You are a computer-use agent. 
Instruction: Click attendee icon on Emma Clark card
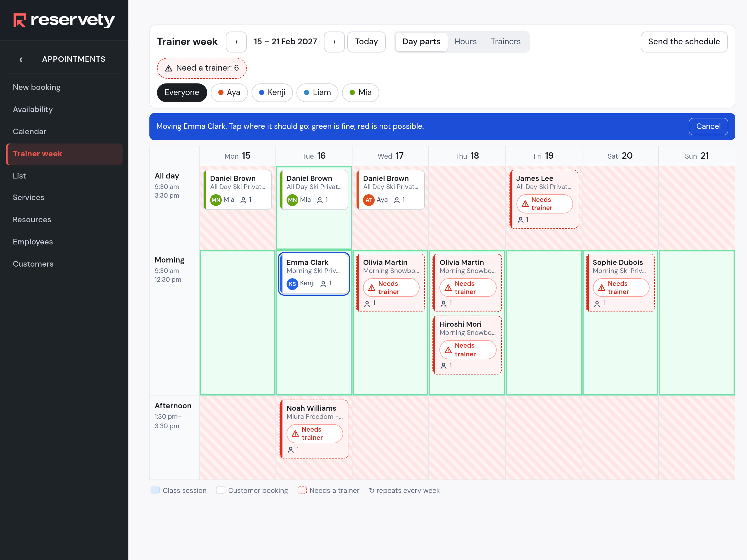tap(323, 284)
